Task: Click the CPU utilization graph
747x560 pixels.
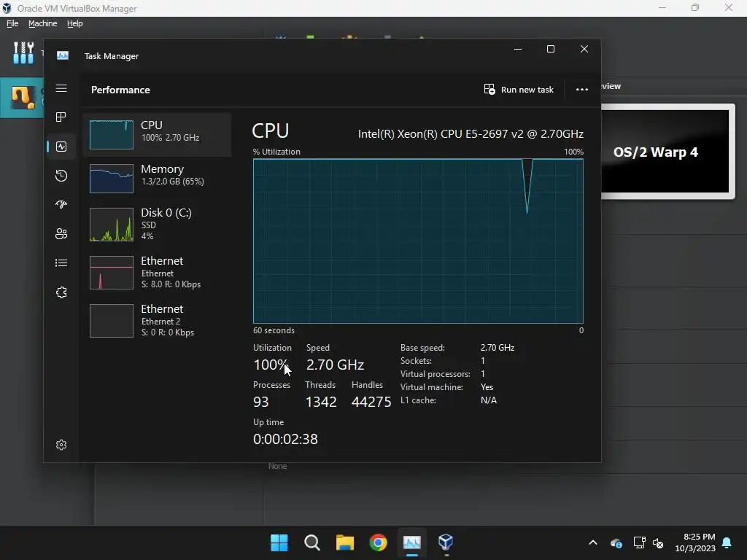Action: [x=418, y=241]
